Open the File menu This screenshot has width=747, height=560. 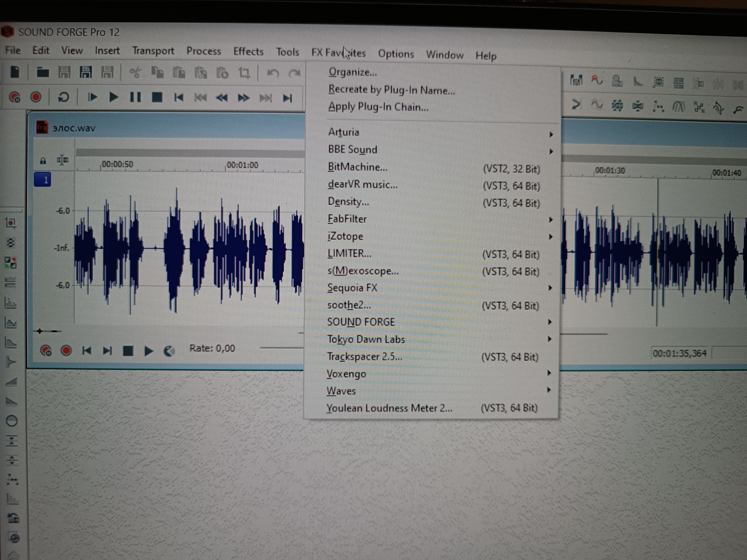13,50
